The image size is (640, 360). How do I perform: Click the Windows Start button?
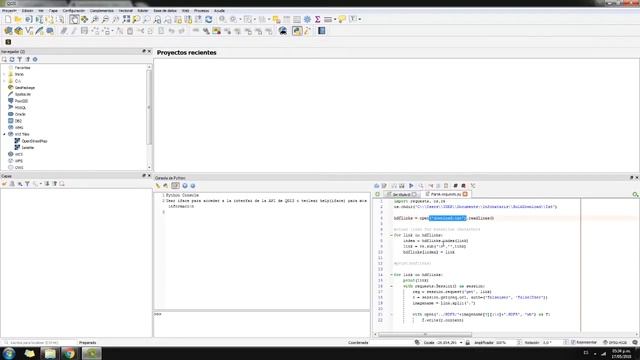point(9,353)
